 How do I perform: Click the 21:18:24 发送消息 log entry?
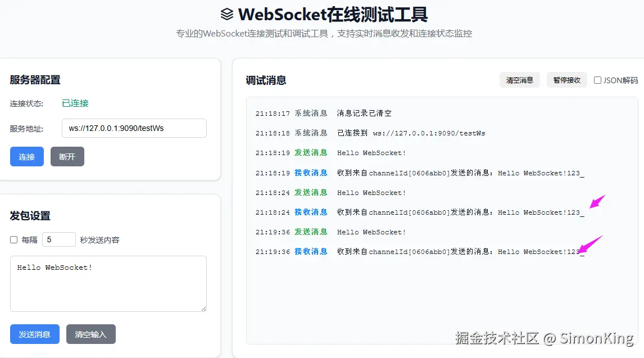click(371, 193)
